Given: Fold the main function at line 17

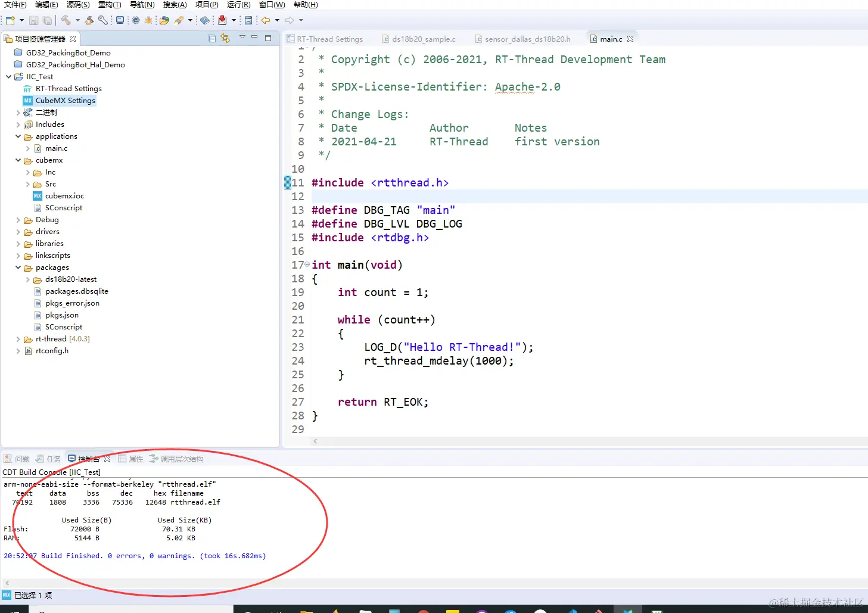Looking at the screenshot, I should [307, 265].
